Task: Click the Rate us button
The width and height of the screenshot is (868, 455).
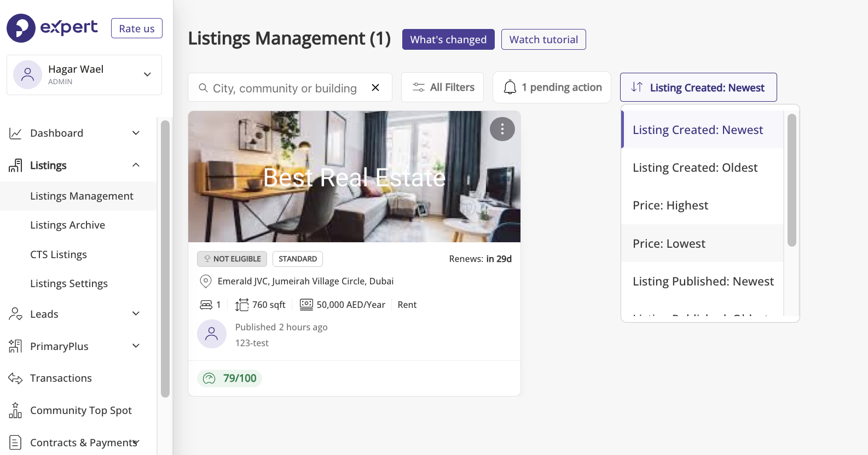Action: click(137, 28)
